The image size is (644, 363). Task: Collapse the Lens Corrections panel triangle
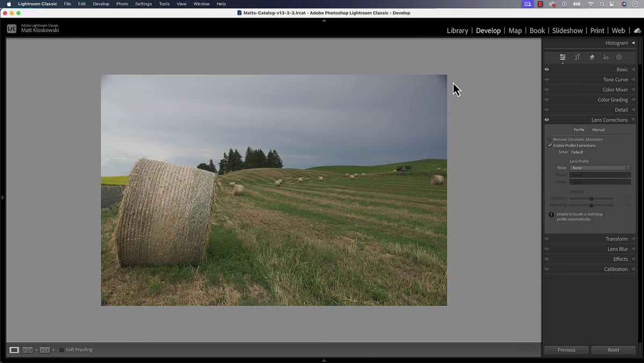(633, 120)
